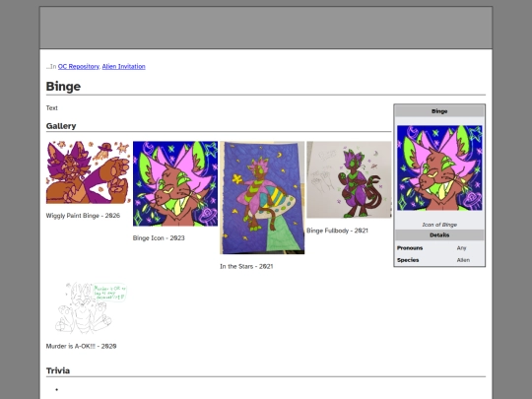Viewport: 532px width, 399px height.
Task: Click the 'Alien' species value
Action: 463,260
